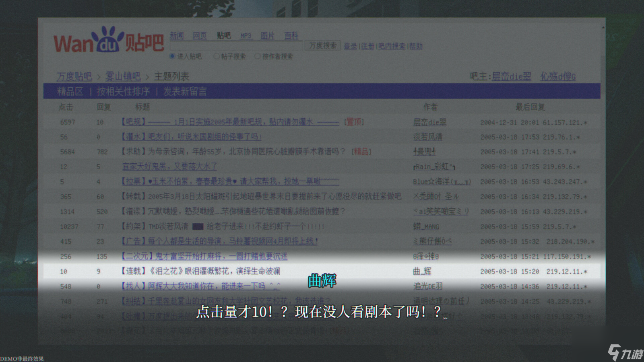Open the 吧内搜索 link

(x=392, y=46)
